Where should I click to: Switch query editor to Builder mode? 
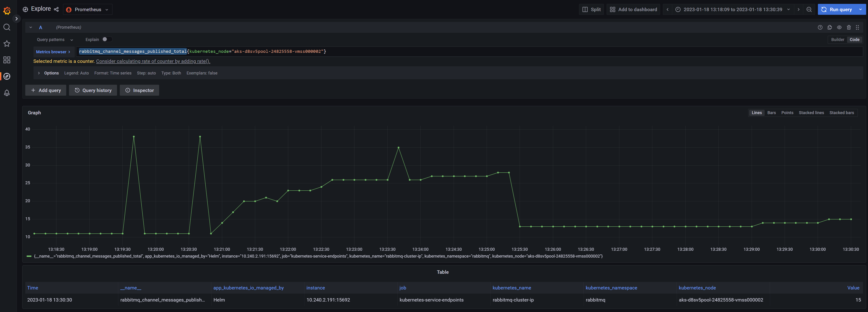838,39
